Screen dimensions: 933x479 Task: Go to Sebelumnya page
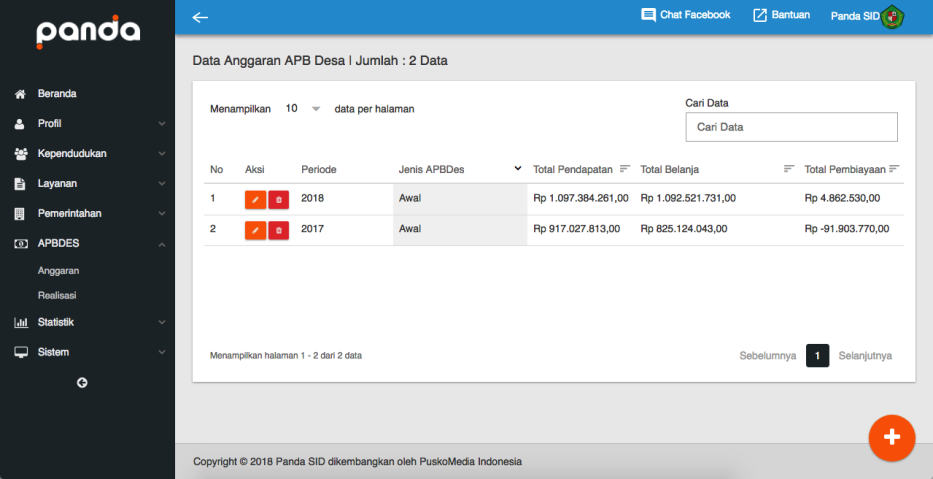(768, 356)
